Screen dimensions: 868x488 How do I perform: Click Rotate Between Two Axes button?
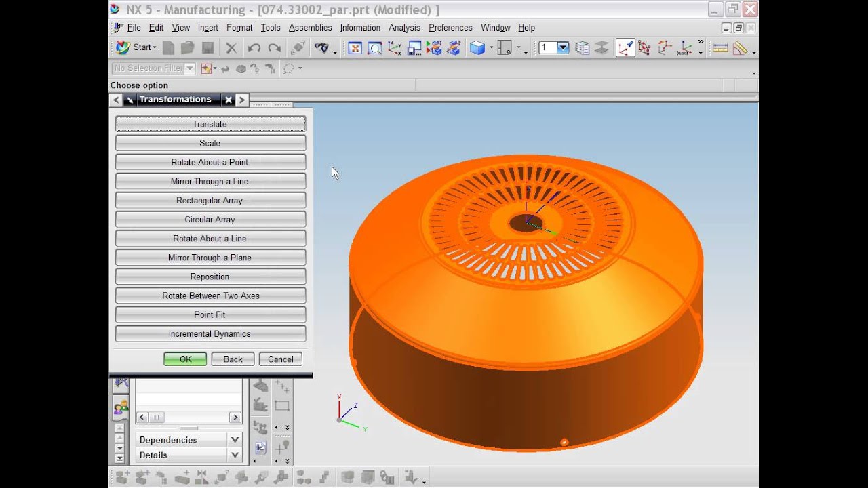pyautogui.click(x=210, y=296)
